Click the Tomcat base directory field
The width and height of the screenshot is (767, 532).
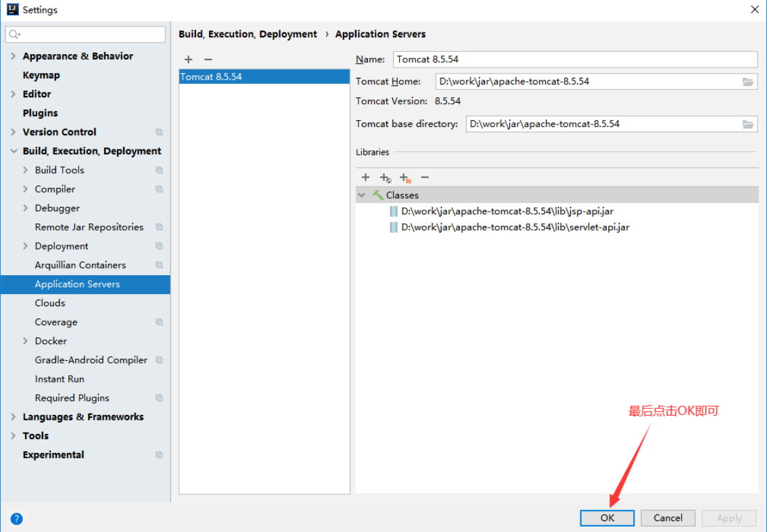(x=603, y=124)
